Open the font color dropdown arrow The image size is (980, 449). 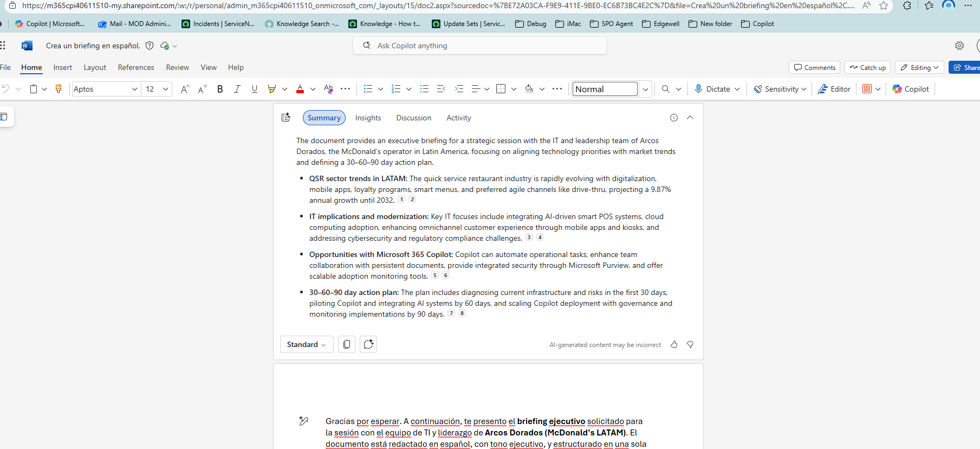point(313,89)
